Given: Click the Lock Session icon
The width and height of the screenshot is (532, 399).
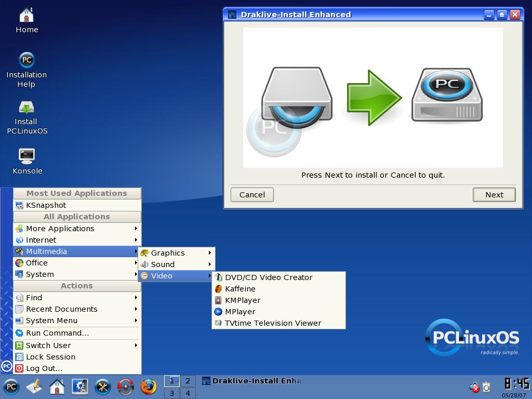Looking at the screenshot, I should [x=19, y=357].
